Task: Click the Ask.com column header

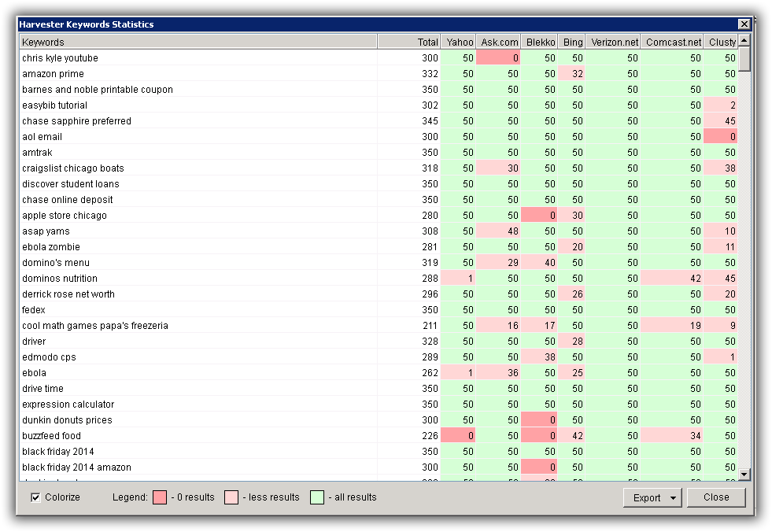Action: click(x=498, y=42)
